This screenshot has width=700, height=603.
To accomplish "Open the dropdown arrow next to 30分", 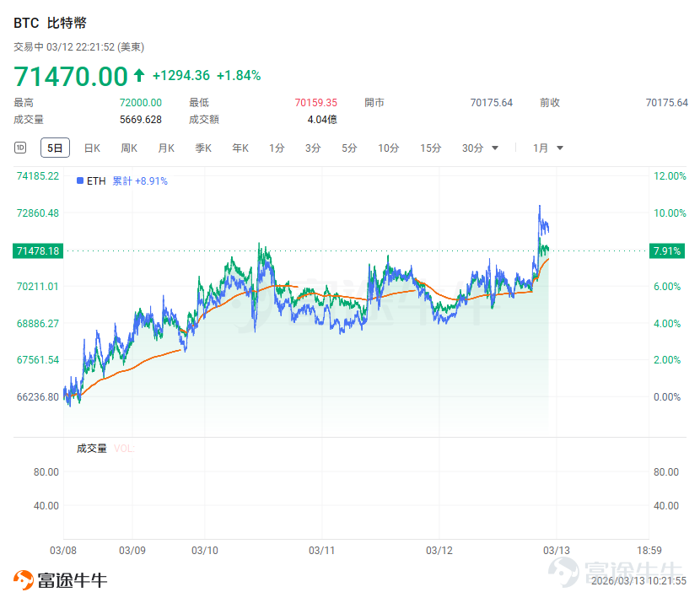I will pyautogui.click(x=495, y=148).
